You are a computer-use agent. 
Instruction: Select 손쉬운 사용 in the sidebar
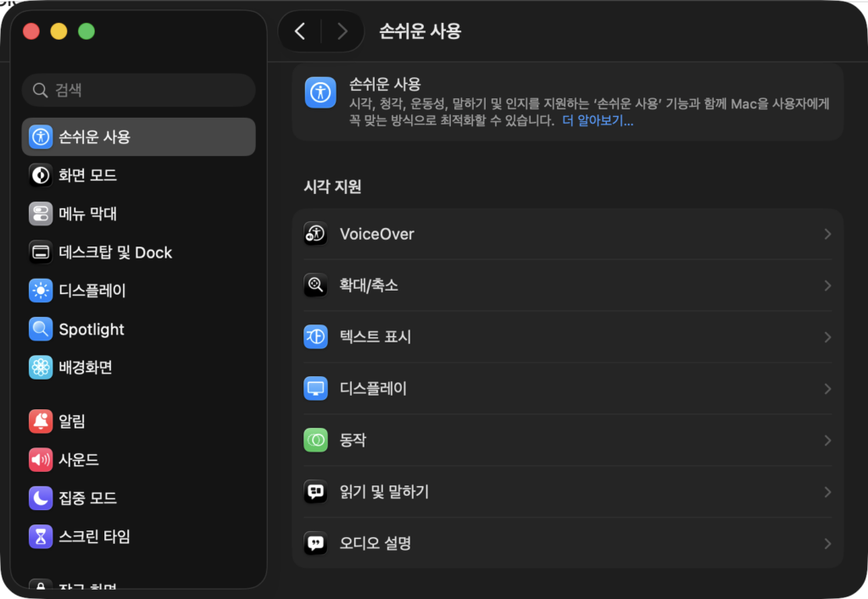click(138, 136)
